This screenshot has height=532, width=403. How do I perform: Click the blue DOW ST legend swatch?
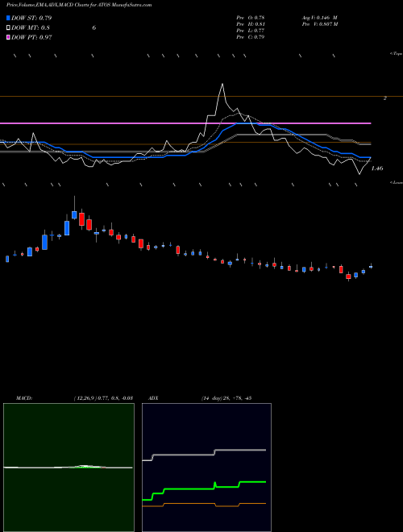(8, 18)
